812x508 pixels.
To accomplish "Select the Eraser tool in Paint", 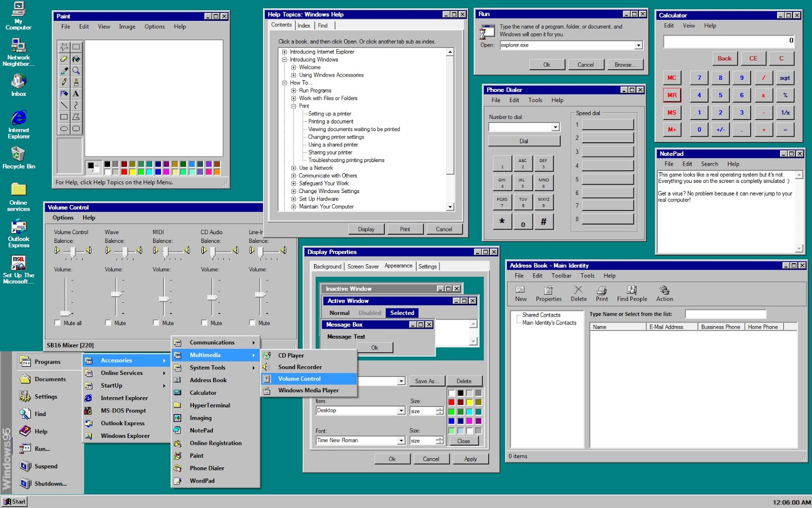I will coord(64,58).
